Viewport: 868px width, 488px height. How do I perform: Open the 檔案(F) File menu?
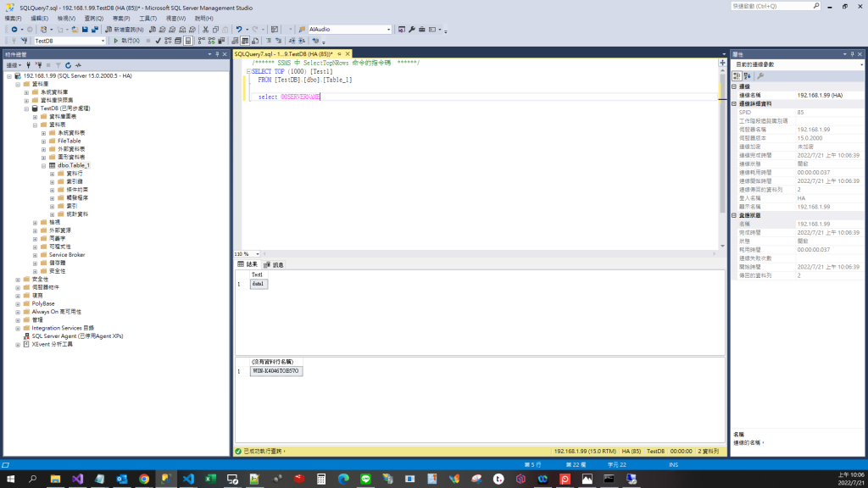[13, 19]
